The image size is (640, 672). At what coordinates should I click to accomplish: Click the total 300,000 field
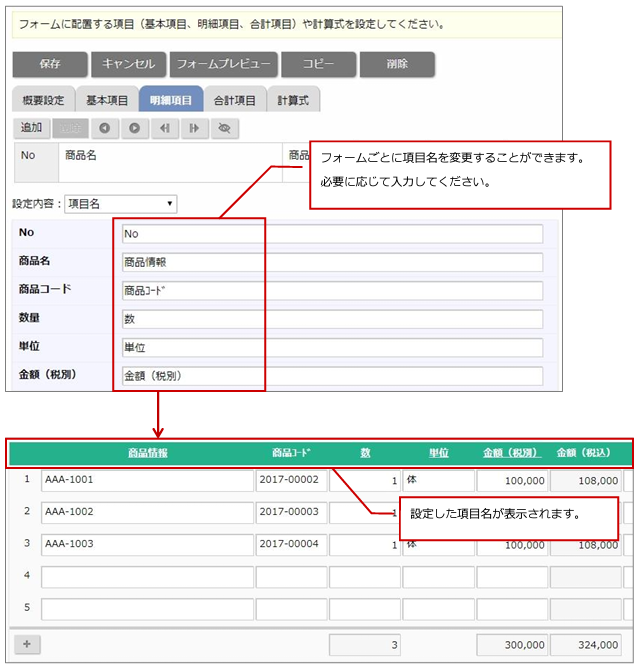pyautogui.click(x=512, y=645)
